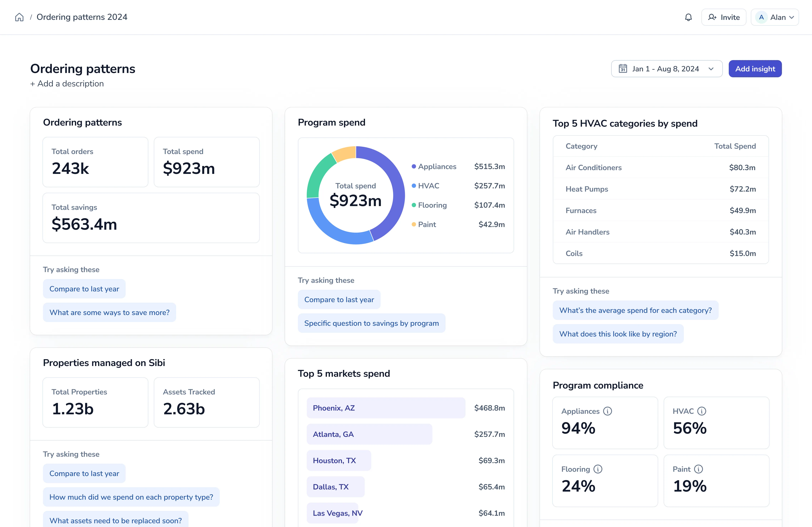Click the HVAC blue legend dot
Screen dimensions: 812x527
[414, 186]
